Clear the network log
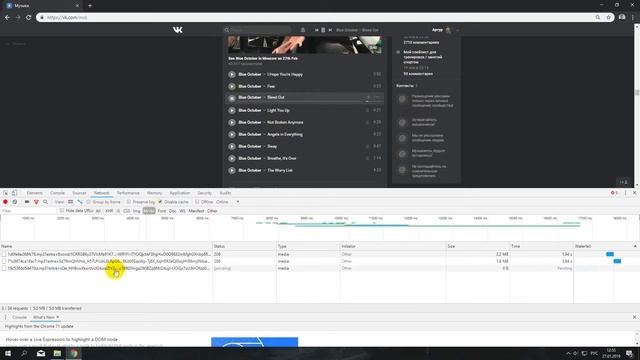Screen dimensions: 640x360 [x=15, y=202]
